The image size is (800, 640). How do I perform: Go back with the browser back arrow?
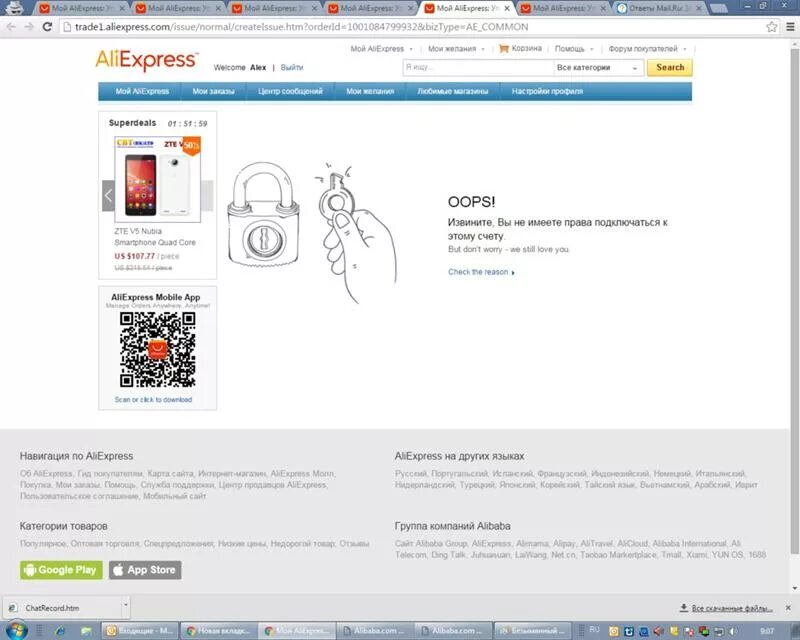coord(11,27)
